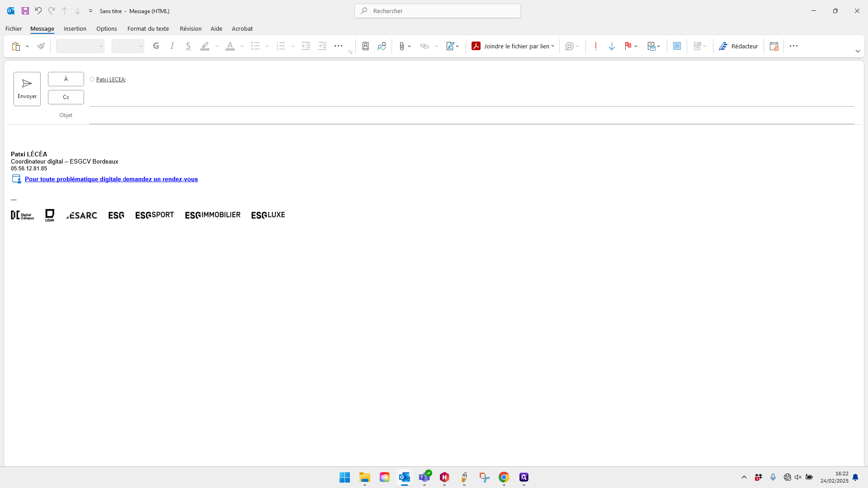Image resolution: width=868 pixels, height=488 pixels.
Task: Toggle bulleted list formatting
Action: pyautogui.click(x=255, y=46)
